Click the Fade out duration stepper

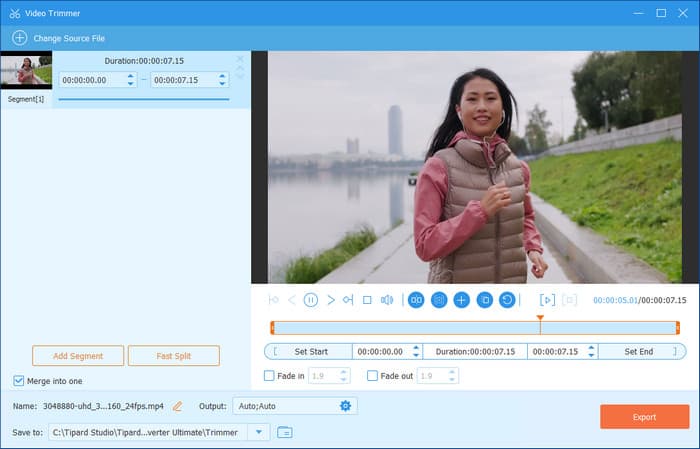pyautogui.click(x=452, y=376)
